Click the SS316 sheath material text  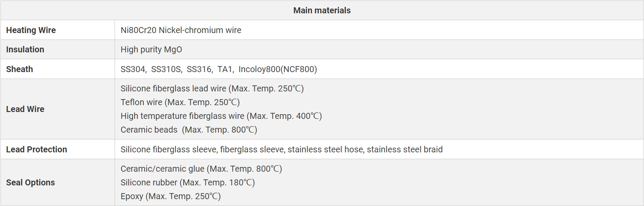click(200, 69)
